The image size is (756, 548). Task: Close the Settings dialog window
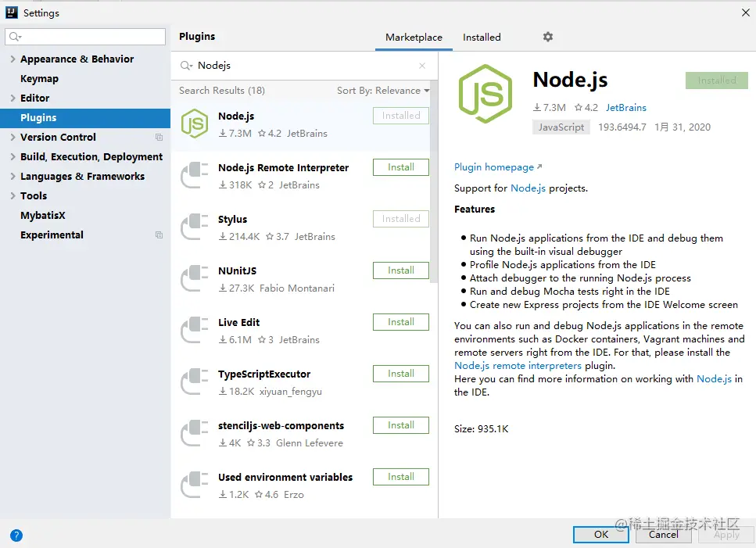pyautogui.click(x=745, y=13)
